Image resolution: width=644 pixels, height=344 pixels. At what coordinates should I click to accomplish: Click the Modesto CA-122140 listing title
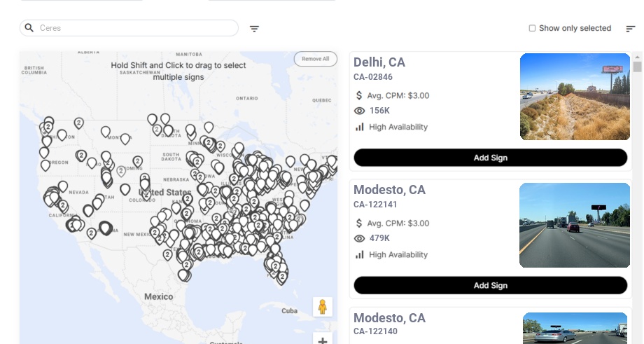(x=389, y=318)
